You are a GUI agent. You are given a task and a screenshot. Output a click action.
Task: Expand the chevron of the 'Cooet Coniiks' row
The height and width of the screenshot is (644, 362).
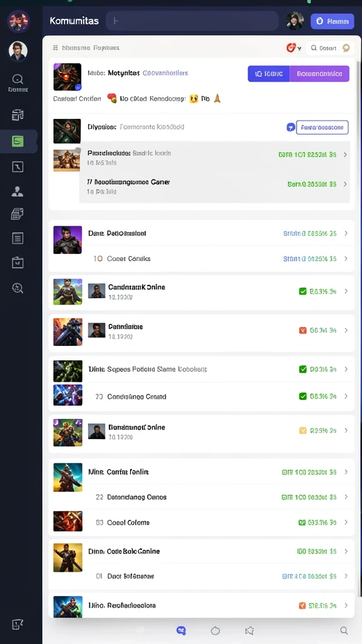pos(346,258)
